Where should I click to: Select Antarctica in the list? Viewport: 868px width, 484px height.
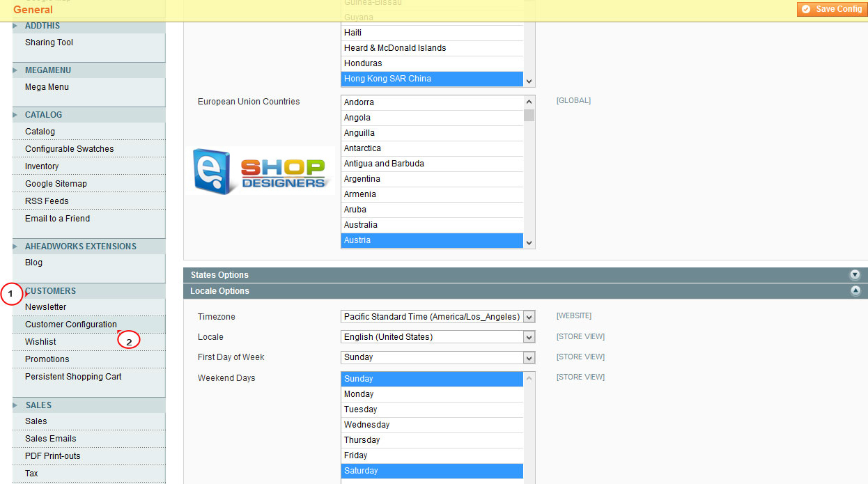(x=432, y=148)
